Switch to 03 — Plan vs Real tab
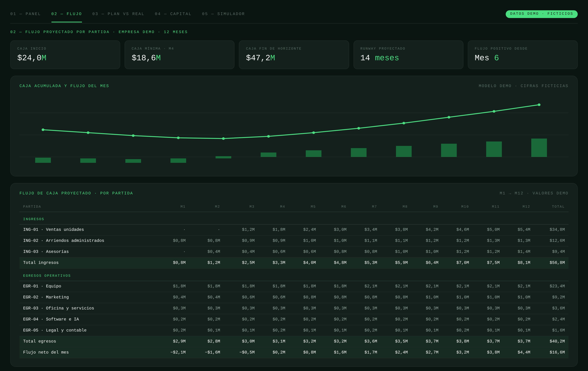Screen dimensions: 588x371 (118, 14)
